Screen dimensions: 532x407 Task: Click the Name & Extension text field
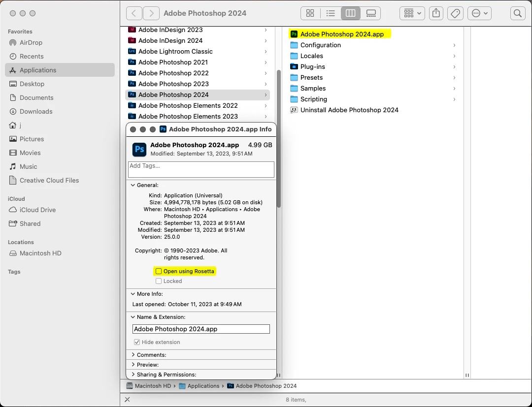(201, 329)
